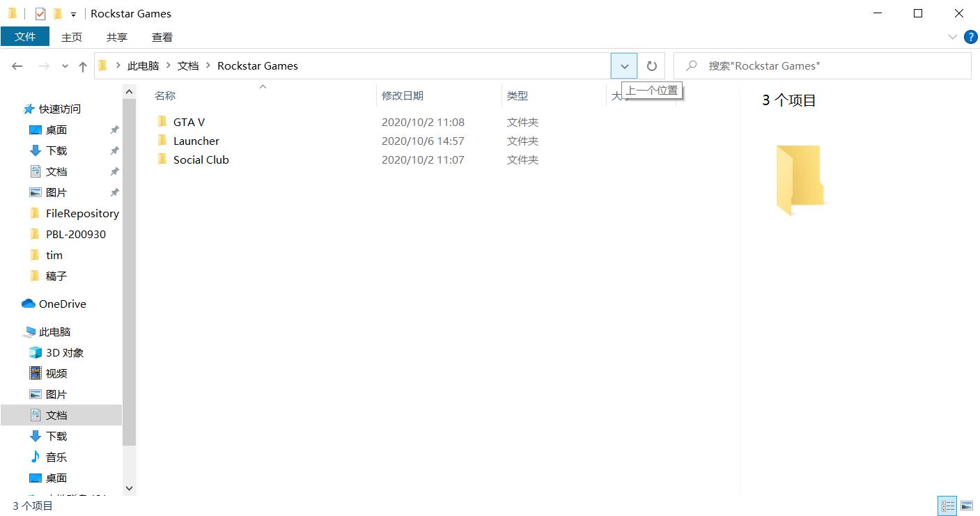Image resolution: width=980 pixels, height=516 pixels.
Task: Open the recent locations dropdown beside the forward arrow
Action: tap(65, 66)
